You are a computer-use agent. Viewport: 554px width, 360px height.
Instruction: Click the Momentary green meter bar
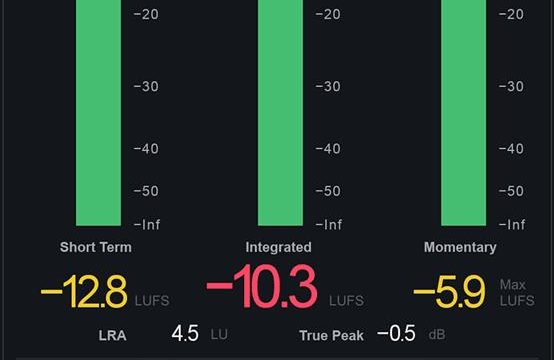pyautogui.click(x=464, y=113)
